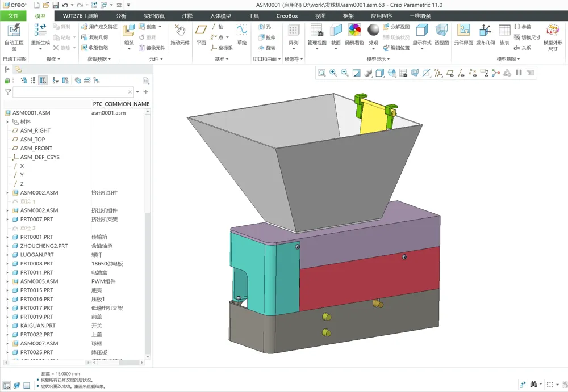
Task: Expand the ASM0005.ASM tree node
Action: [x=7, y=281]
